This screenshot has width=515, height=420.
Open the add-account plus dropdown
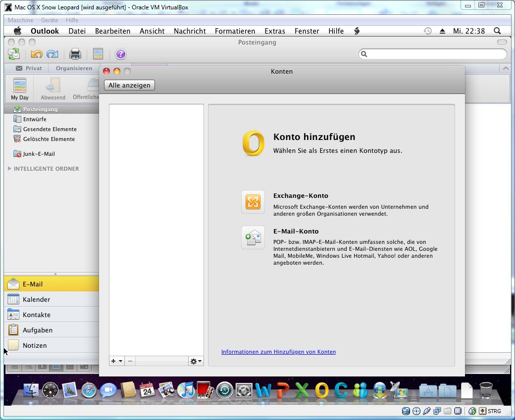[x=116, y=361]
